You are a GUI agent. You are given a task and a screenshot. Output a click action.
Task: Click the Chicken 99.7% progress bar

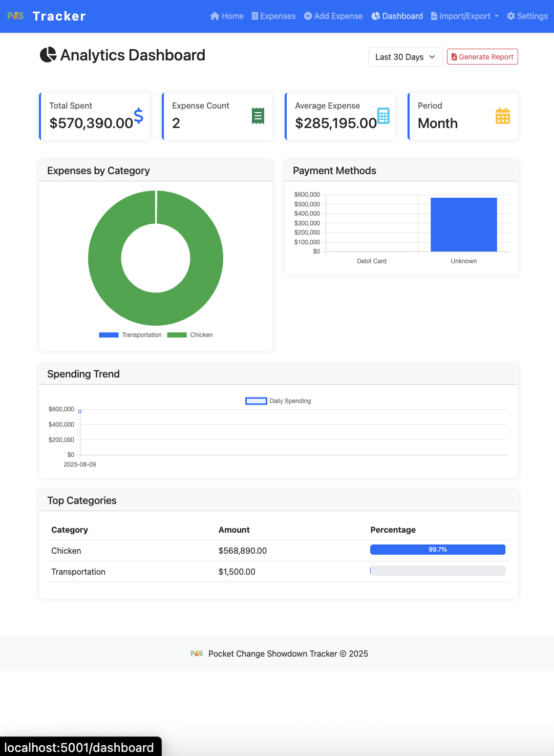pyautogui.click(x=437, y=550)
